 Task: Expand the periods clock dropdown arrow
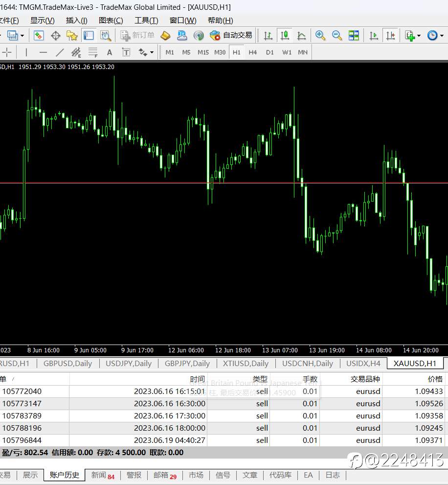[x=442, y=36]
